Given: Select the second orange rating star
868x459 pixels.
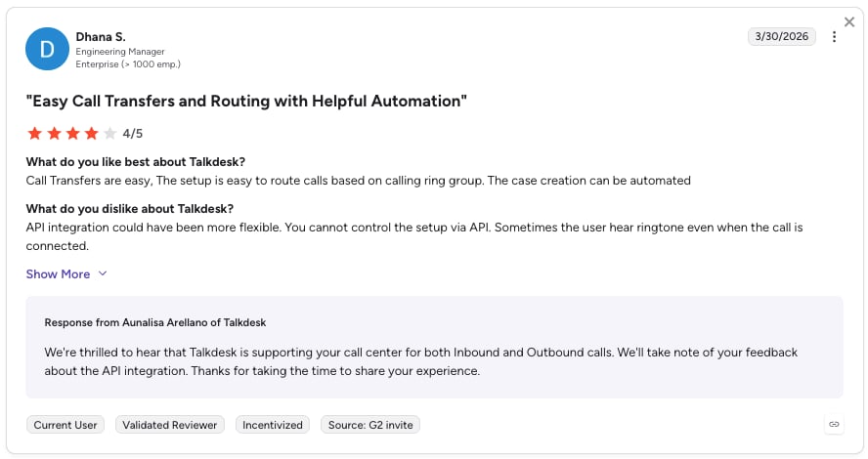Looking at the screenshot, I should click(x=54, y=133).
